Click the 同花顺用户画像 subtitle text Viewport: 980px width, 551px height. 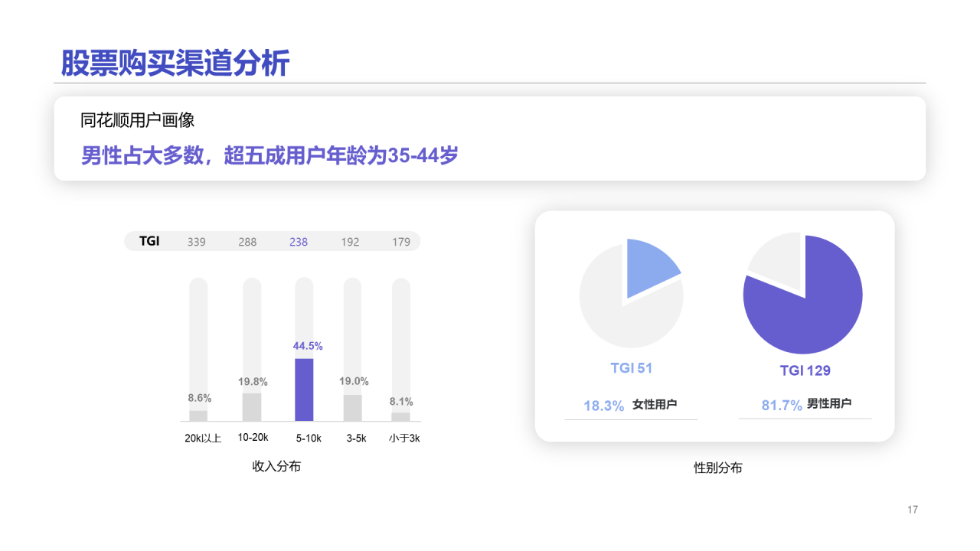[x=137, y=120]
